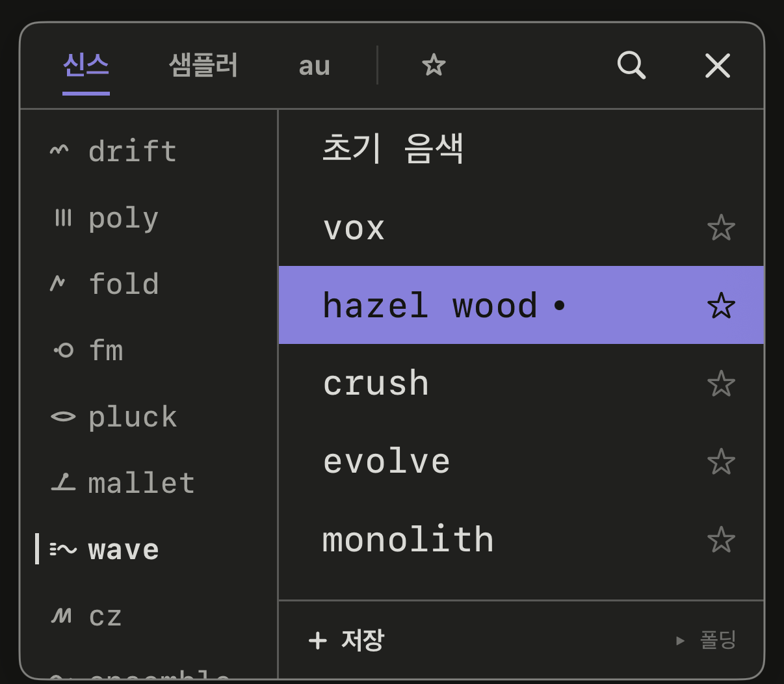This screenshot has width=784, height=684.
Task: Expand the 폴딩 disclosure triangle
Action: coord(680,640)
